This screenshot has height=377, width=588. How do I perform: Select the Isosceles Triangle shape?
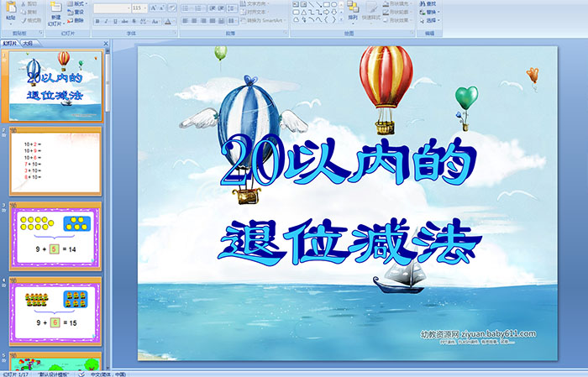click(x=304, y=13)
